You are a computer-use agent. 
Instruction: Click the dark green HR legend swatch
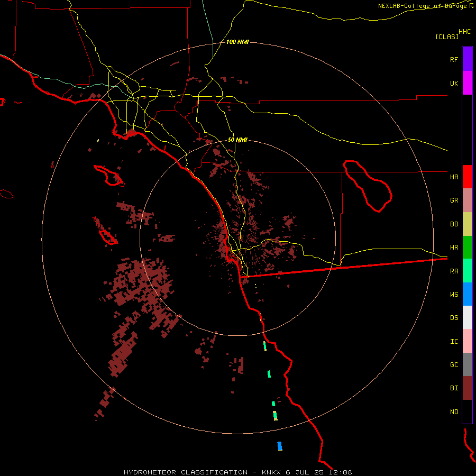point(467,248)
